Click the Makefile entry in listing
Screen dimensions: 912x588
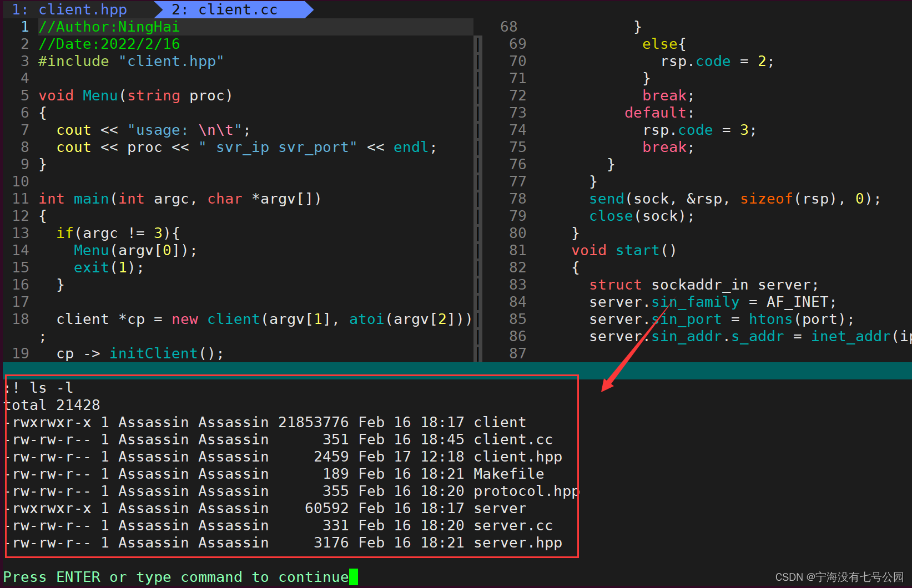(509, 474)
